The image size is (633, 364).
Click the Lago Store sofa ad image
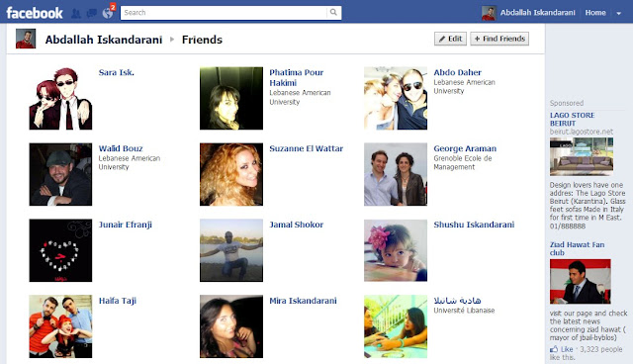(x=582, y=156)
